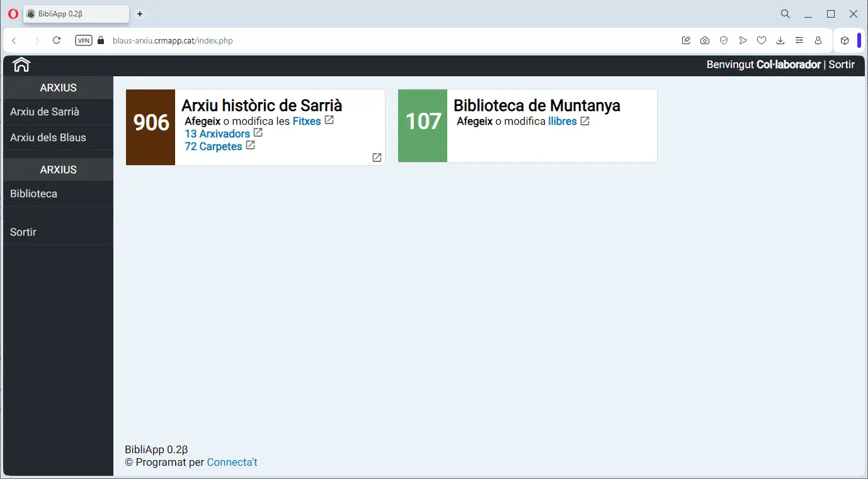Go back with browser back arrow
This screenshot has height=479, width=868.
click(14, 40)
